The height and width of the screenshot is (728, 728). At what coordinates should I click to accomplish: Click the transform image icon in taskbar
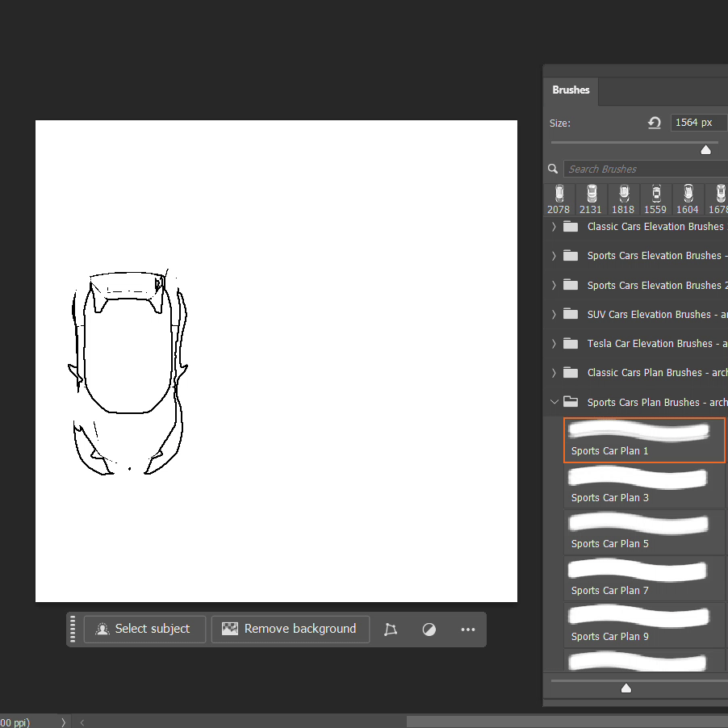tap(391, 630)
